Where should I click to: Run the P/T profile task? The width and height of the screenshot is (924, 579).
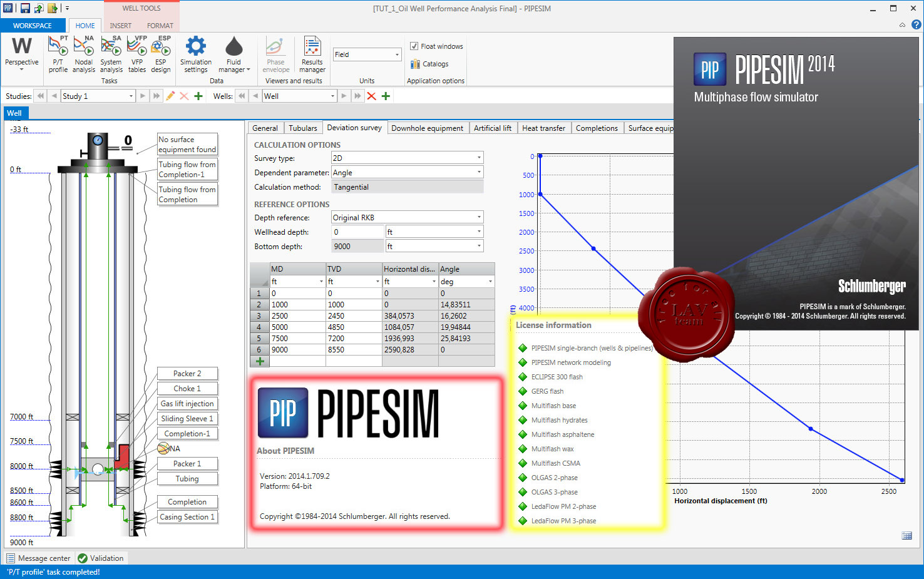58,53
